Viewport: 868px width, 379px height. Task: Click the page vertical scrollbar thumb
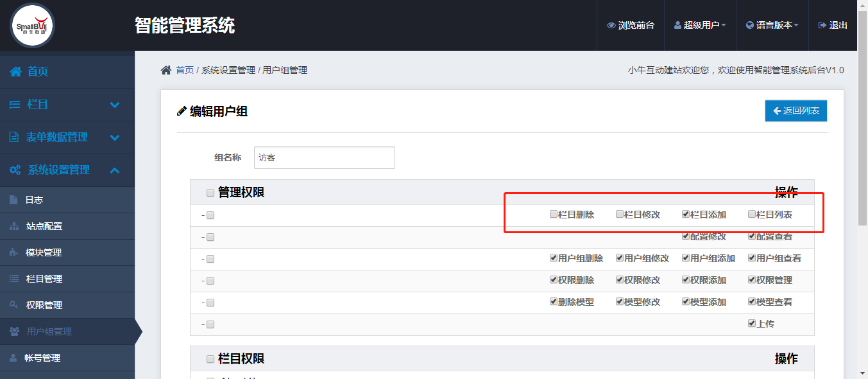862,118
